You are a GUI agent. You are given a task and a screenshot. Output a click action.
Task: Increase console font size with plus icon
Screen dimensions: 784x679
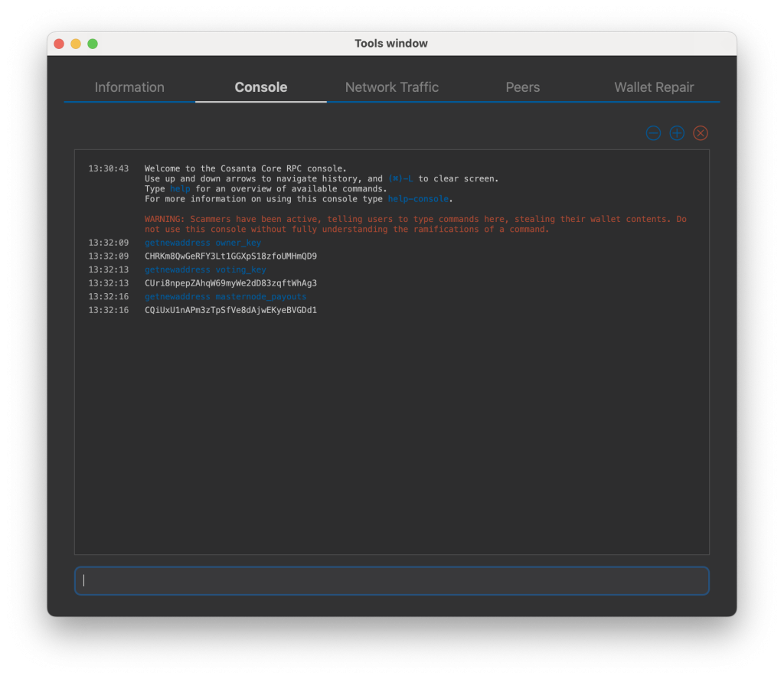677,133
